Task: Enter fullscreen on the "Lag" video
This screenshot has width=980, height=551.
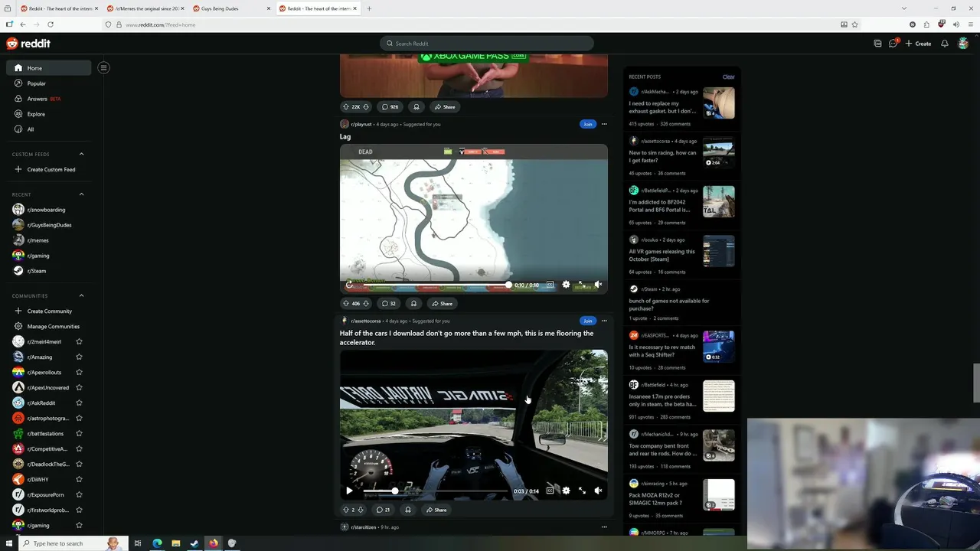Action: [x=582, y=285]
